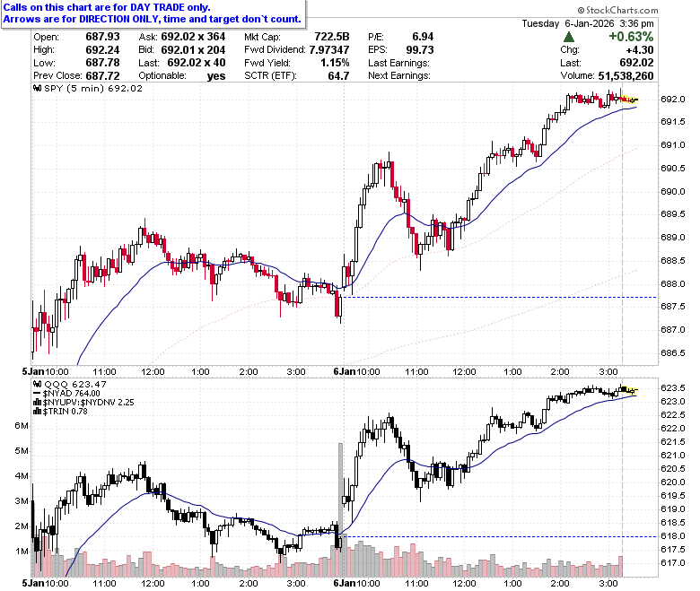
Task: Click the copyright symbol before StockCharts.com
Action: click(x=581, y=10)
